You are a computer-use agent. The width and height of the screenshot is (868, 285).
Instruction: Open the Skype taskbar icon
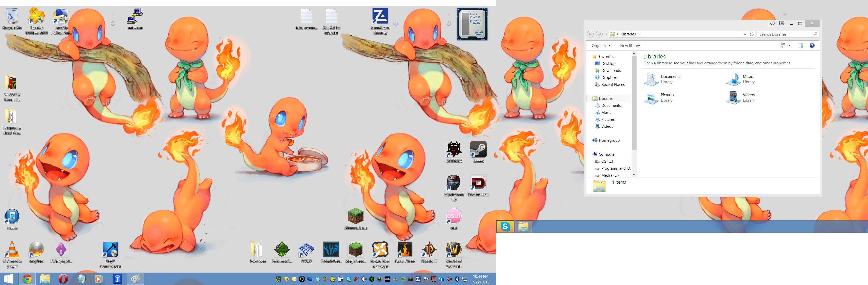pyautogui.click(x=505, y=227)
